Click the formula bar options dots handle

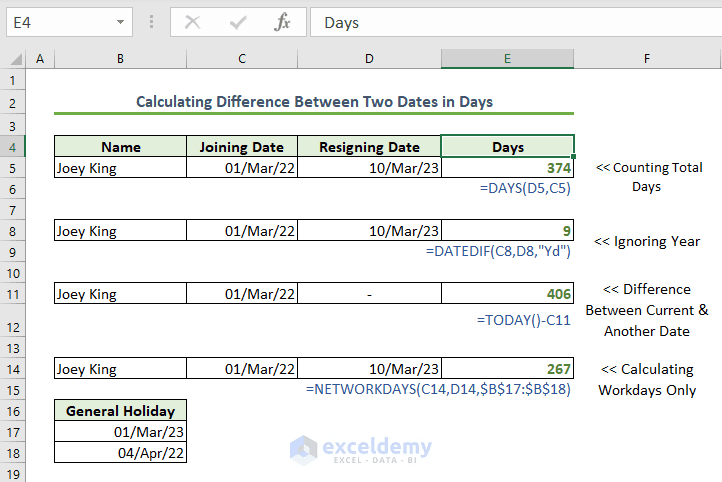pyautogui.click(x=151, y=22)
